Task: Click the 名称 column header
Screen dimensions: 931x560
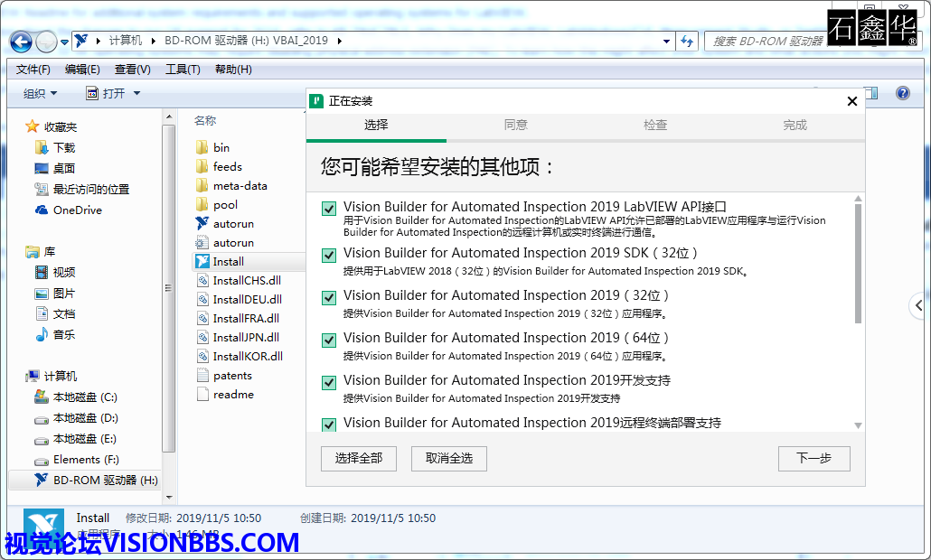Action: (205, 120)
